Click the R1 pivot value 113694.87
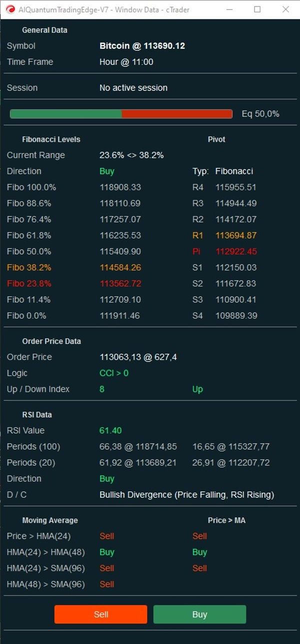 (235, 235)
